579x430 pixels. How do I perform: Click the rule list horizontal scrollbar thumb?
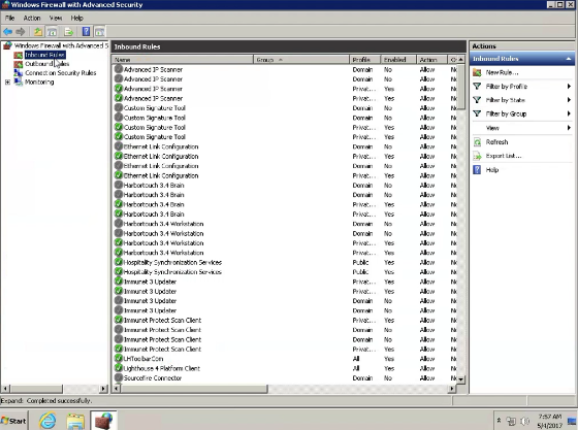pos(194,389)
